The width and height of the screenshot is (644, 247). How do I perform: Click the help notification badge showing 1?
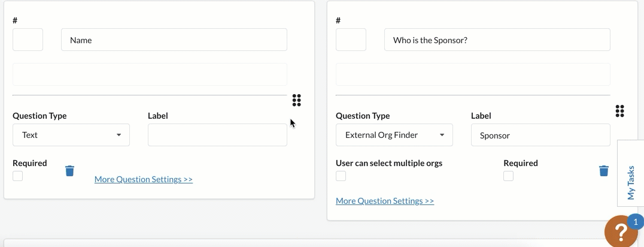[x=636, y=222]
